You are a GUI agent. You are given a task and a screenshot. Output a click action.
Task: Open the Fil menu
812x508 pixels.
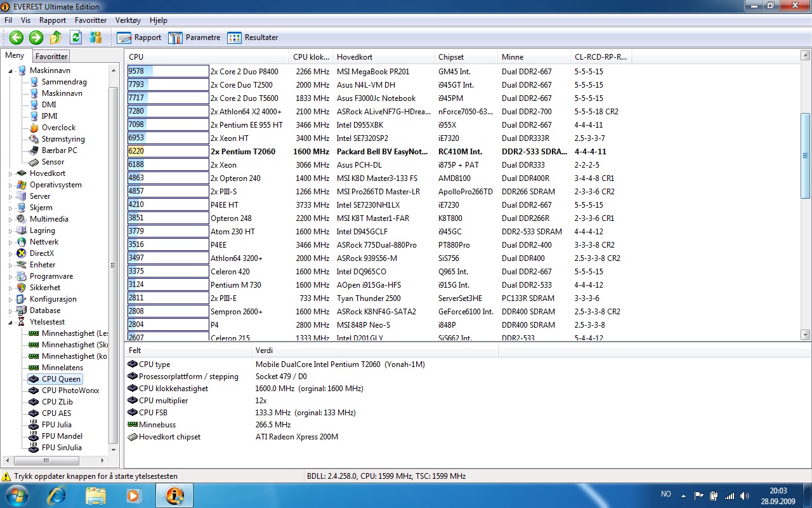[8, 20]
